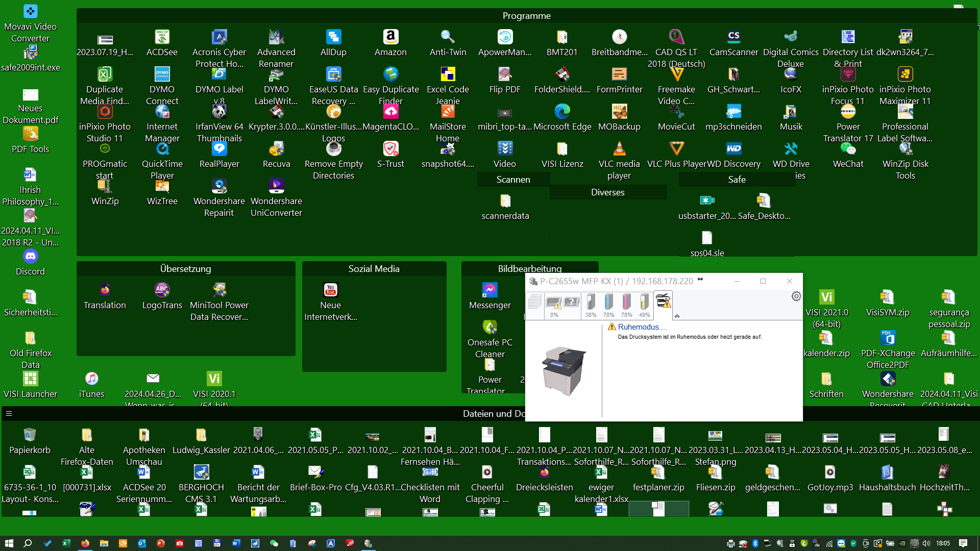The height and width of the screenshot is (551, 980).
Task: Open the printer status monitor settings gear
Action: 796,296
